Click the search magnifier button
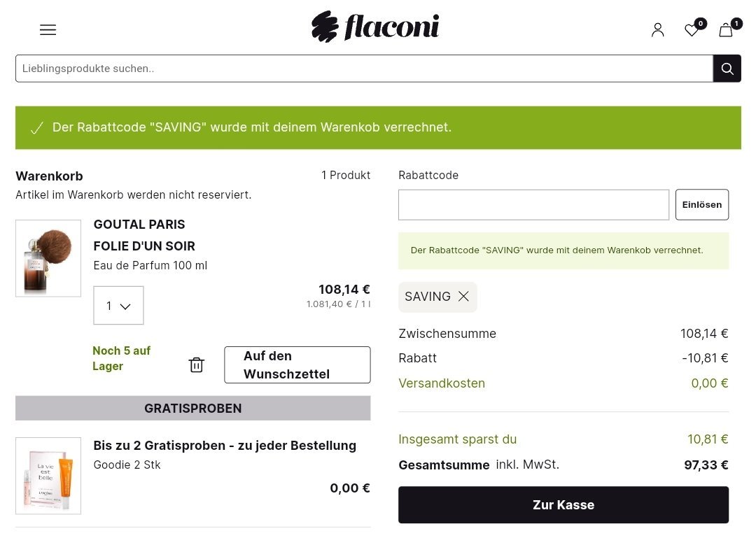 coord(727,69)
